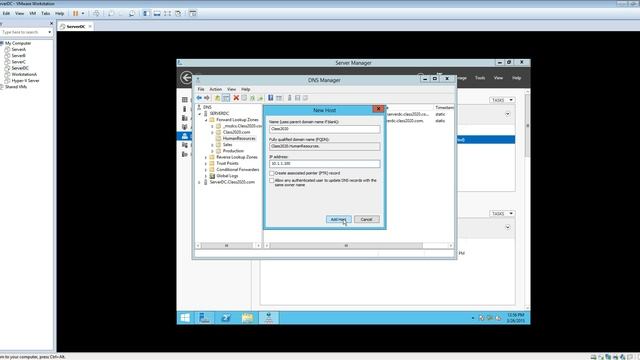The height and width of the screenshot is (360, 640).
Task: Click VMware pause/suspend toolbar button
Action: [x=76, y=13]
